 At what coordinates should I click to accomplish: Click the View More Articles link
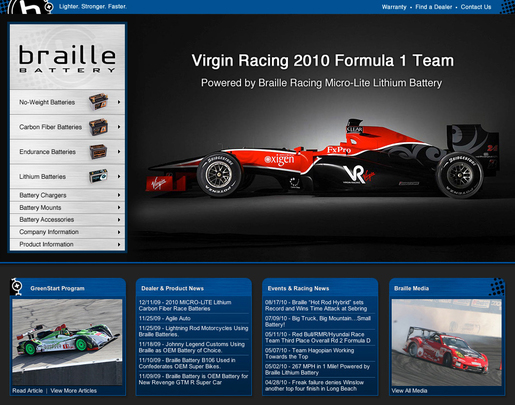[x=74, y=391]
